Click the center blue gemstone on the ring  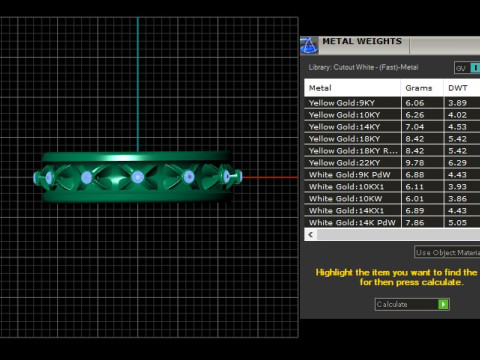tap(138, 177)
